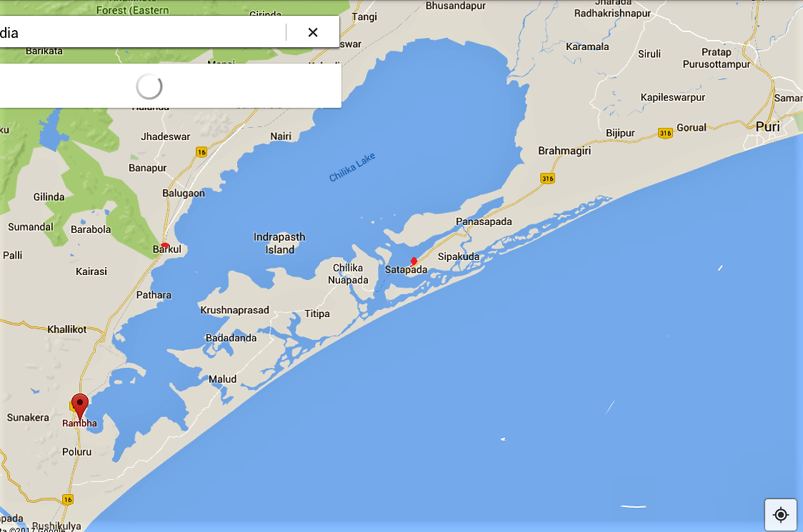Tap the Khallikot town label
The width and height of the screenshot is (803, 532).
67,329
